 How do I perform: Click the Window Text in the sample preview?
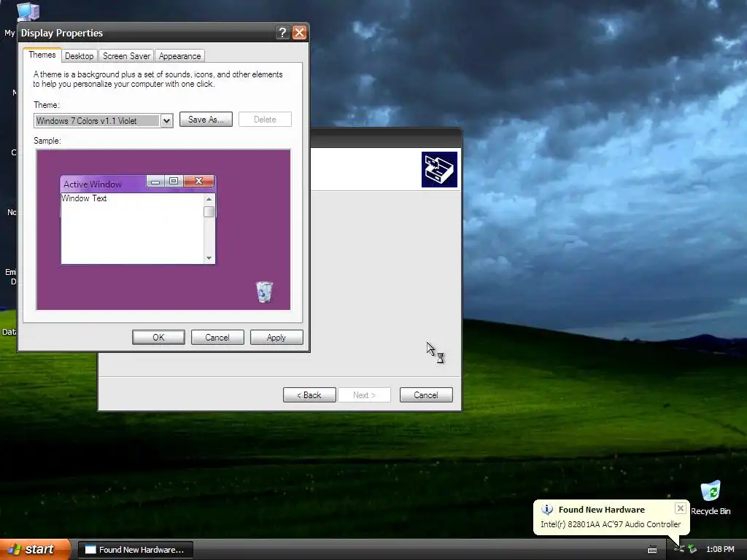click(x=84, y=198)
